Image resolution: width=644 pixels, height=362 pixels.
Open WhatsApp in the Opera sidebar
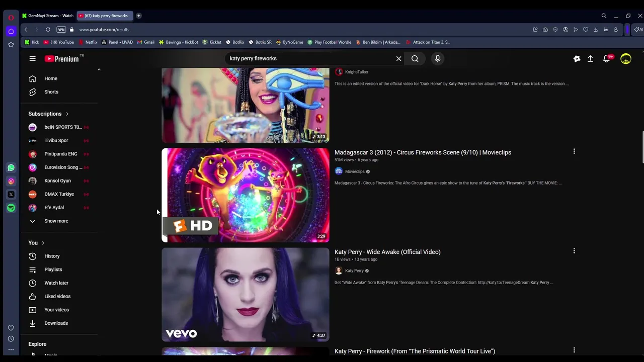pos(11,167)
